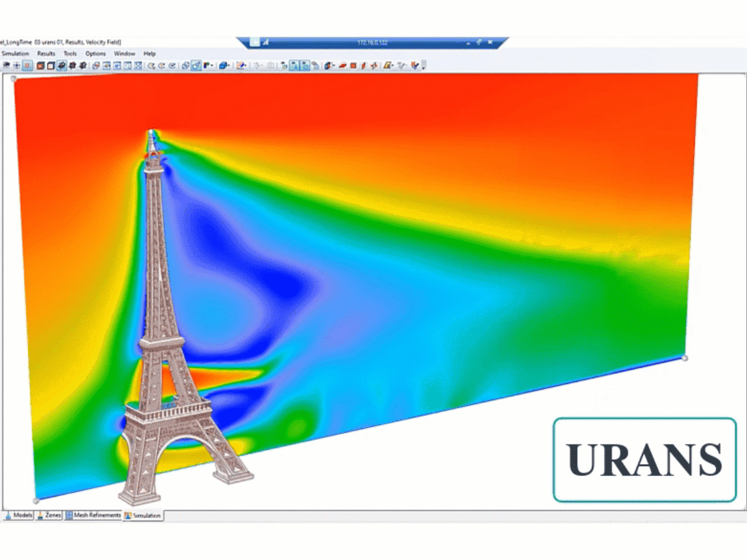Viewport: 747px width, 560px height.
Task: Click the connection bar showing 172.16.0.122
Action: [374, 42]
